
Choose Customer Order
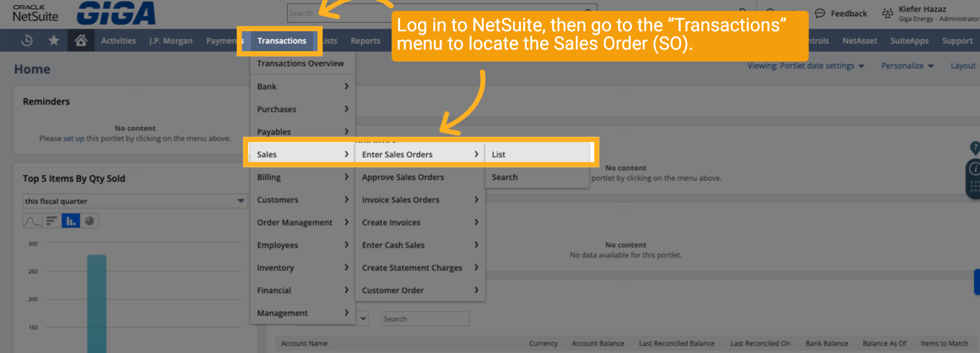pos(420,290)
